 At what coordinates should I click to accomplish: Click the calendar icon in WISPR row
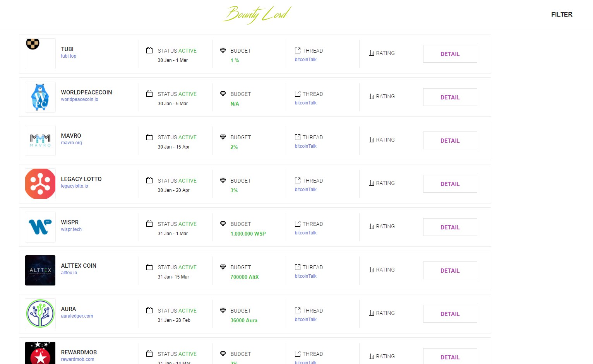[x=149, y=224]
